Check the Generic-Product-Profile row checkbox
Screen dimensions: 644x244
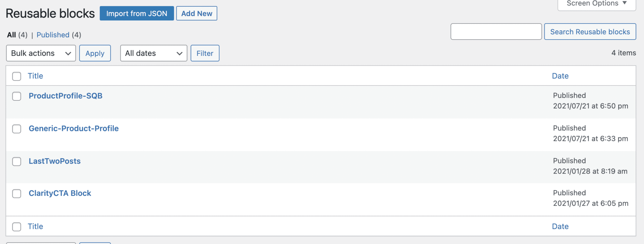tap(17, 129)
